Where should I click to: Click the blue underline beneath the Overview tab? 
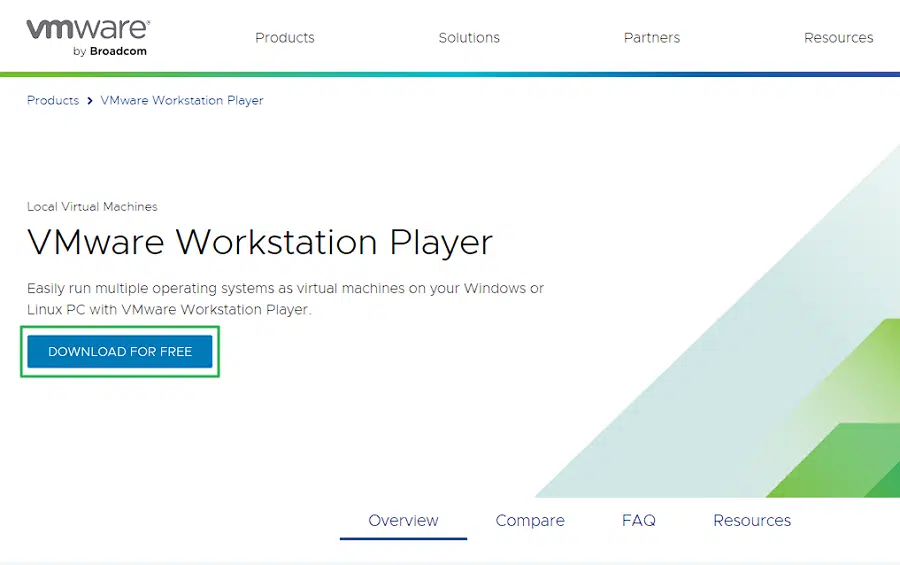403,538
